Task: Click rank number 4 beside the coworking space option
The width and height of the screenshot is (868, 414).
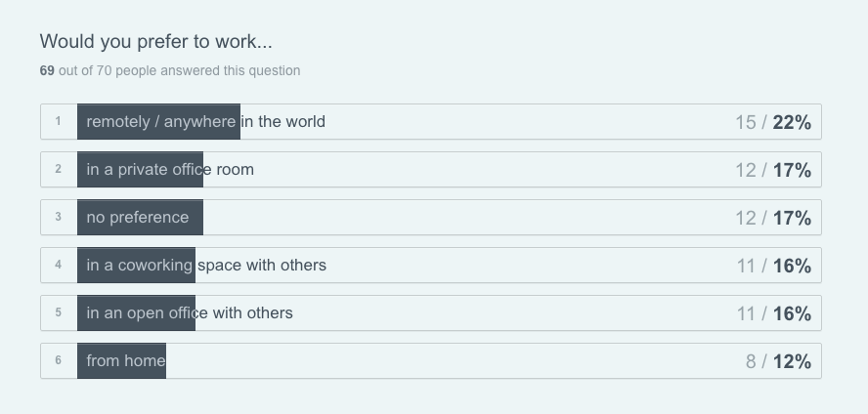Action: (59, 265)
